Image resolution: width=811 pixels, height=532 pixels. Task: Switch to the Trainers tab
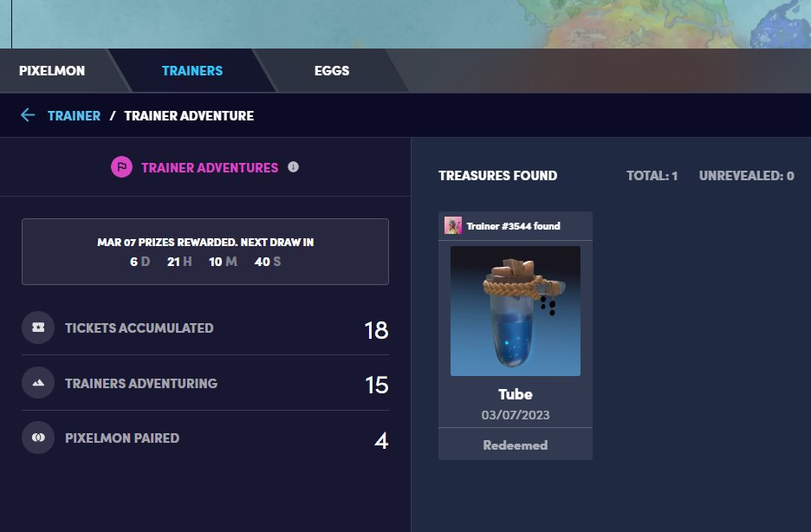(191, 71)
